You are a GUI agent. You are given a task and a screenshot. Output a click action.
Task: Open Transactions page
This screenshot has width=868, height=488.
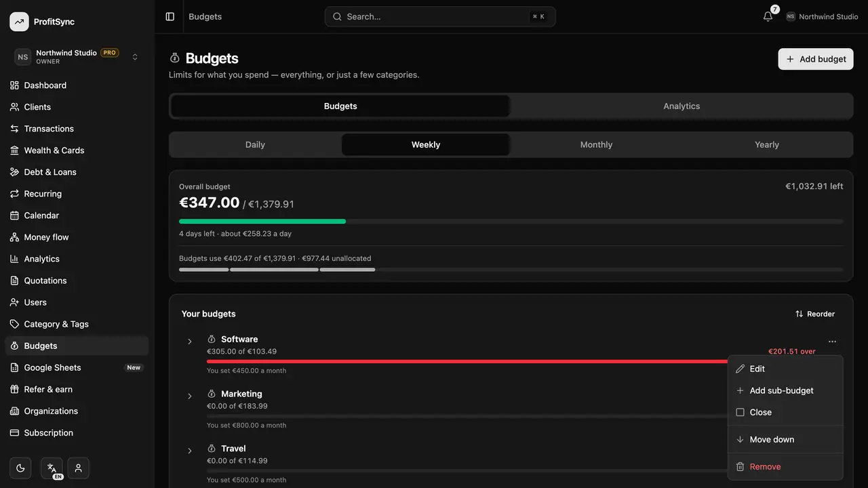(x=77, y=129)
